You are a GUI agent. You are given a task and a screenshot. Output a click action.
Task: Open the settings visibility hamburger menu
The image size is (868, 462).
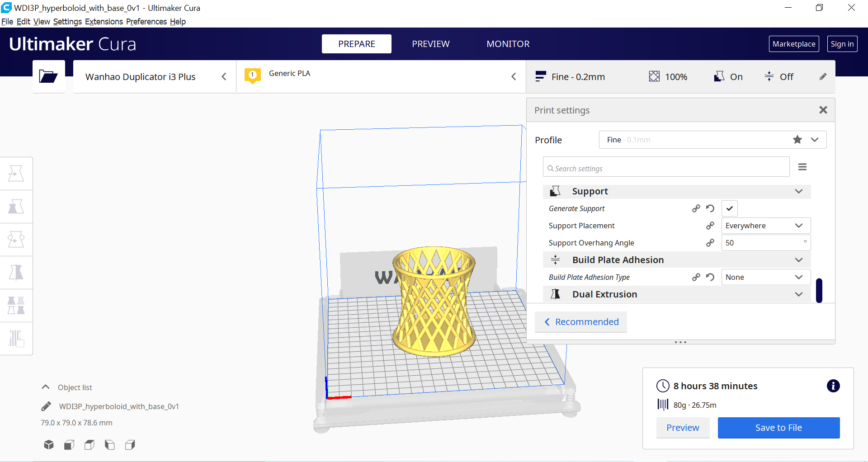(x=802, y=167)
